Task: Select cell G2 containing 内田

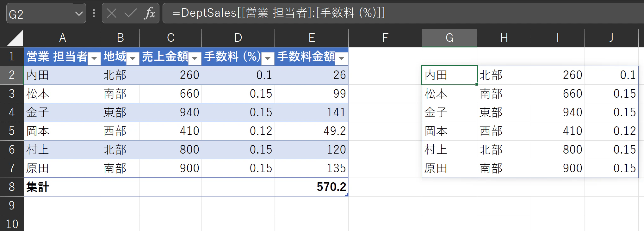Action: pos(449,75)
